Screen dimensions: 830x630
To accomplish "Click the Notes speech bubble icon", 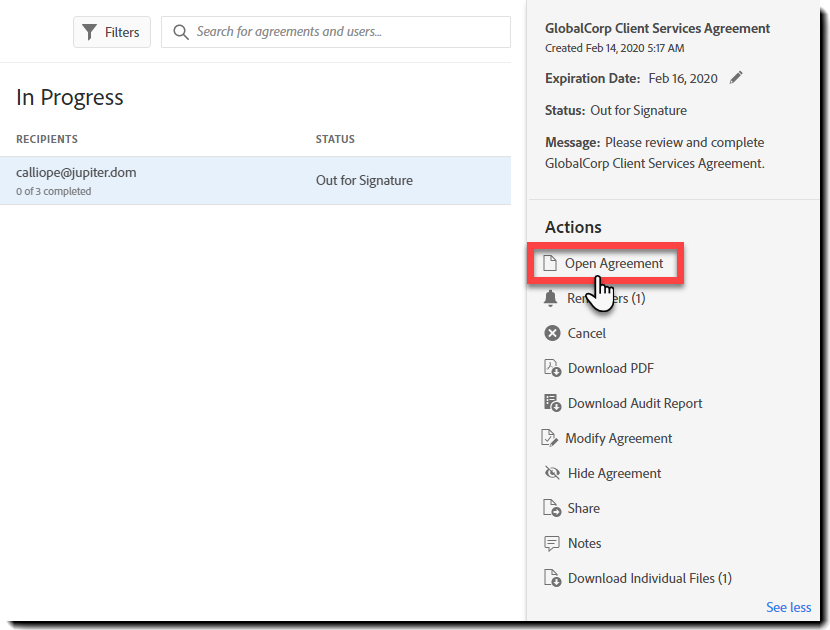I will coord(552,543).
